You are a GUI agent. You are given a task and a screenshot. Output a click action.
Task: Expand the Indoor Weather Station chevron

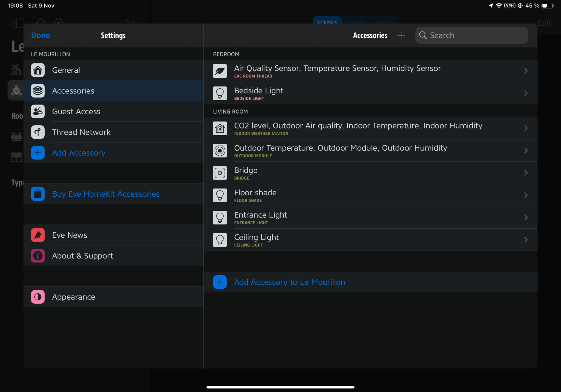pos(526,128)
